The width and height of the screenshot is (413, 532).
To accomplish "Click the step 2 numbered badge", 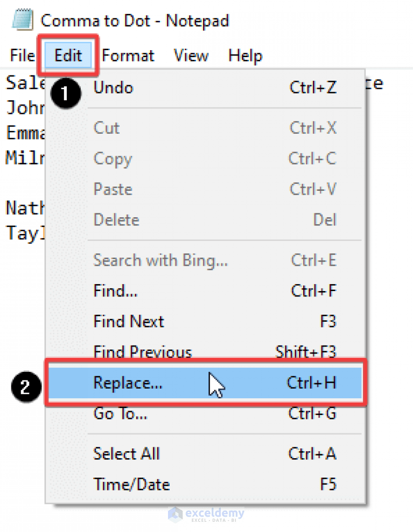I will pyautogui.click(x=26, y=386).
